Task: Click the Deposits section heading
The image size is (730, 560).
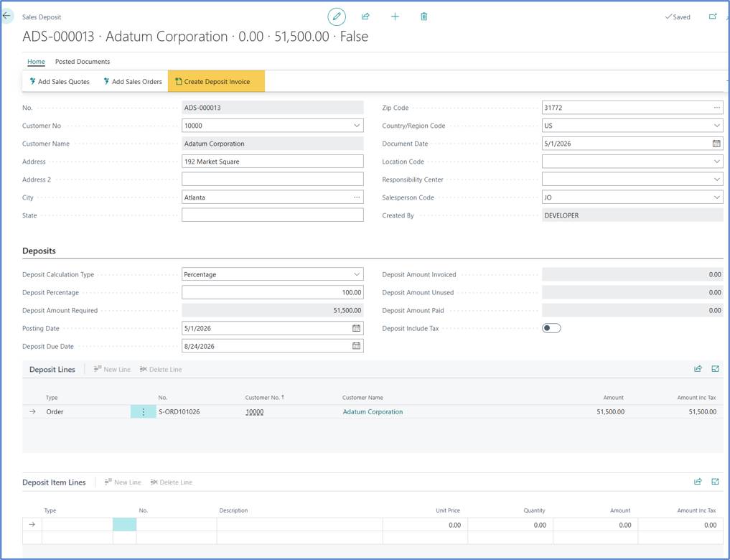Action: [x=39, y=251]
